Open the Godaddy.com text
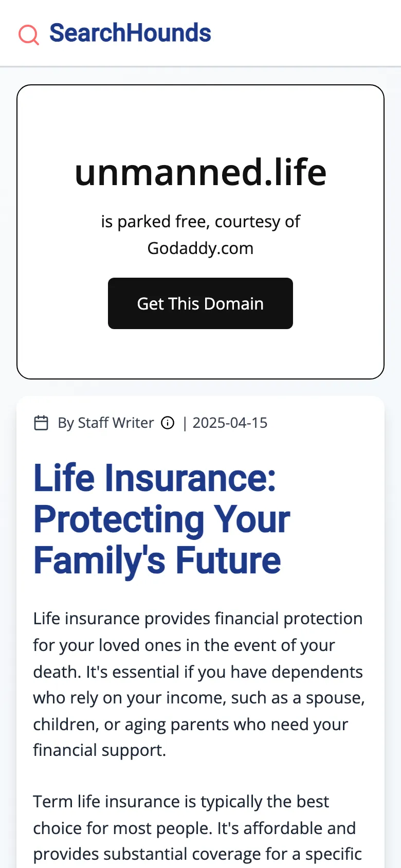Screen dimensions: 401x868 tap(200, 248)
